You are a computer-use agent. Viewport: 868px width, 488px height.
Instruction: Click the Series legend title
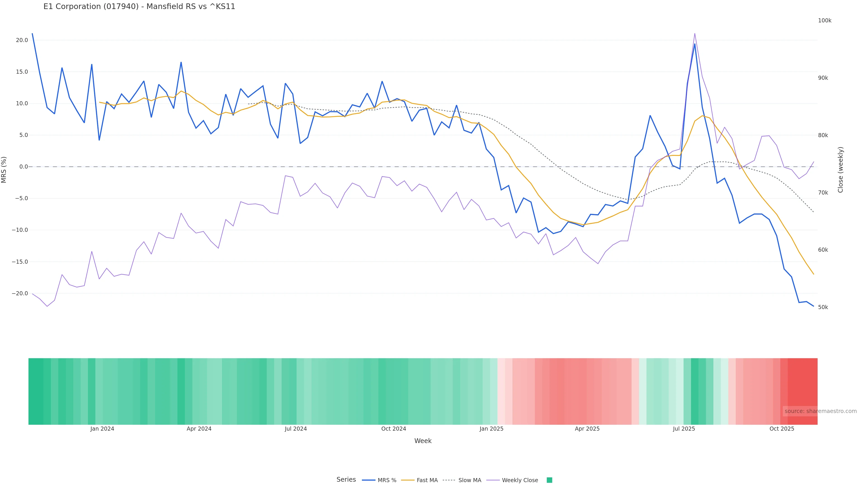tap(346, 480)
